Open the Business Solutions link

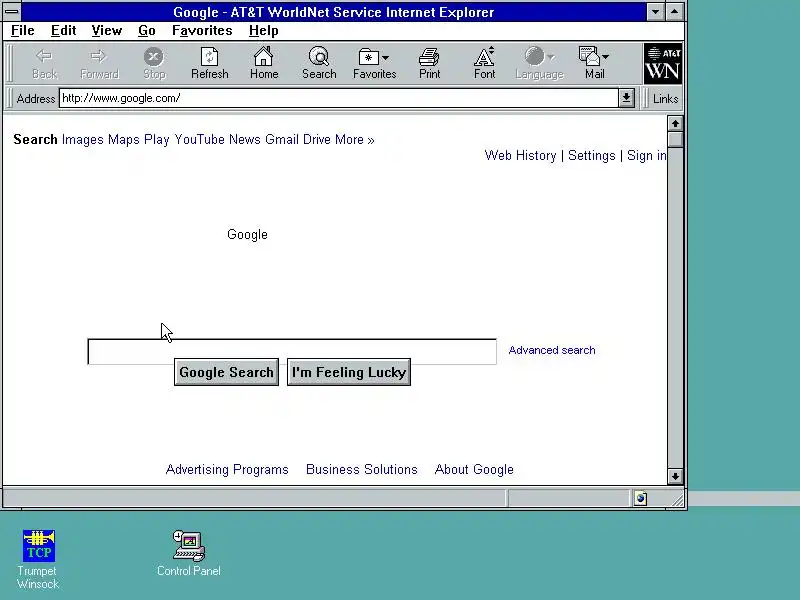[x=362, y=469]
